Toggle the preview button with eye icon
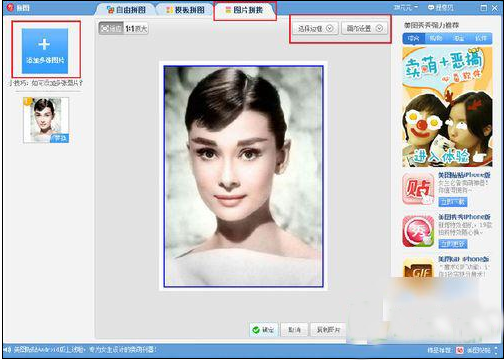The width and height of the screenshot is (504, 360). [x=111, y=29]
